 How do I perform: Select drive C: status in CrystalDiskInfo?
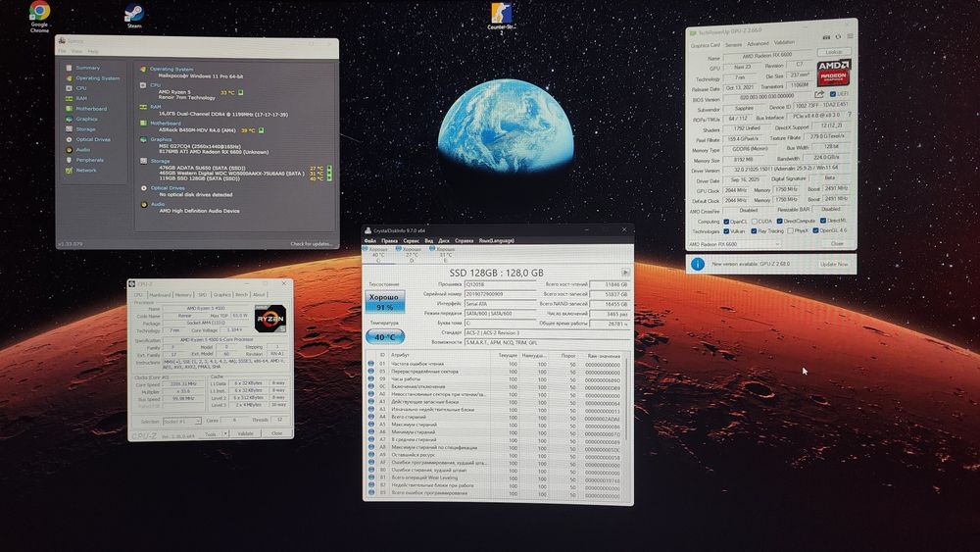377,255
